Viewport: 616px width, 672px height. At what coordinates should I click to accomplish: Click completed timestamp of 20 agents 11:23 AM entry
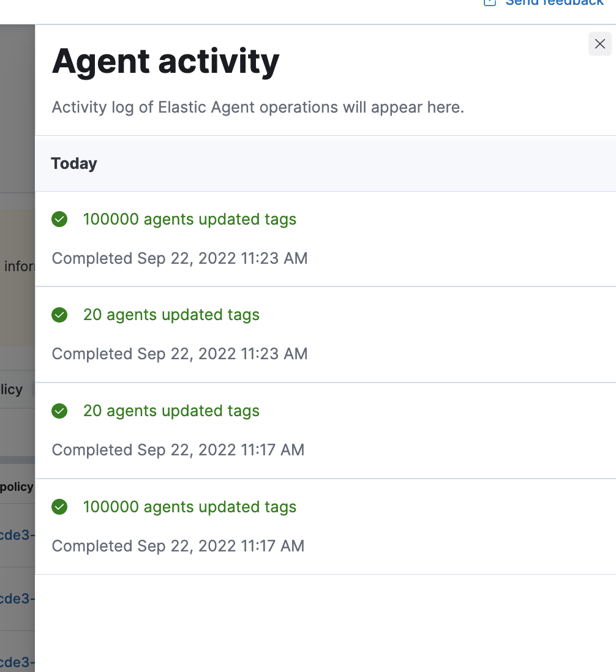tap(179, 354)
